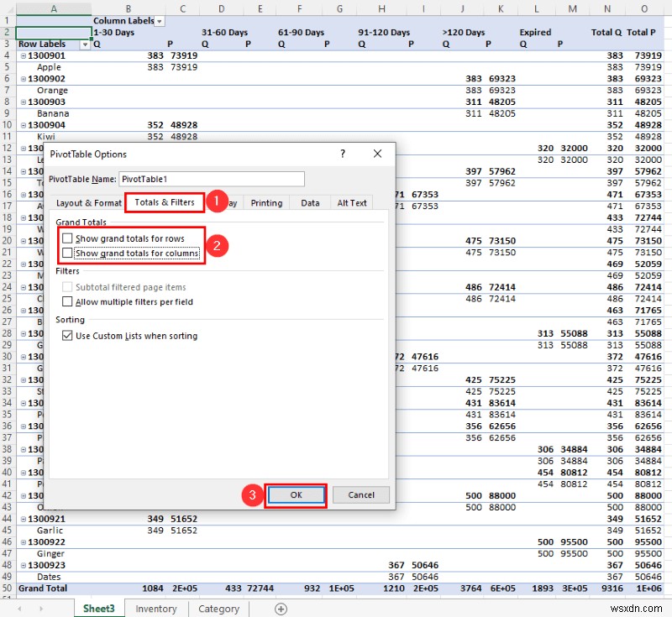The width and height of the screenshot is (672, 617).
Task: Switch to the Layout & Format tab
Action: [88, 202]
